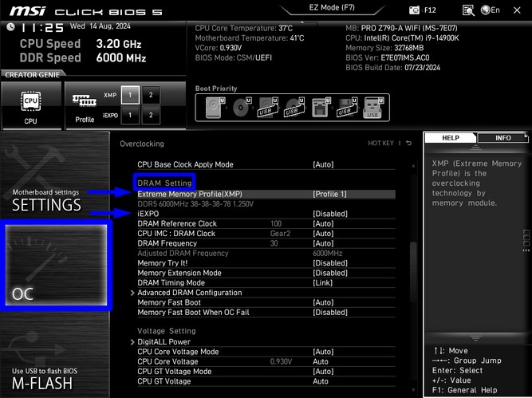The image size is (532, 398).
Task: Click the memory Profile RAM icon
Action: coord(85,100)
